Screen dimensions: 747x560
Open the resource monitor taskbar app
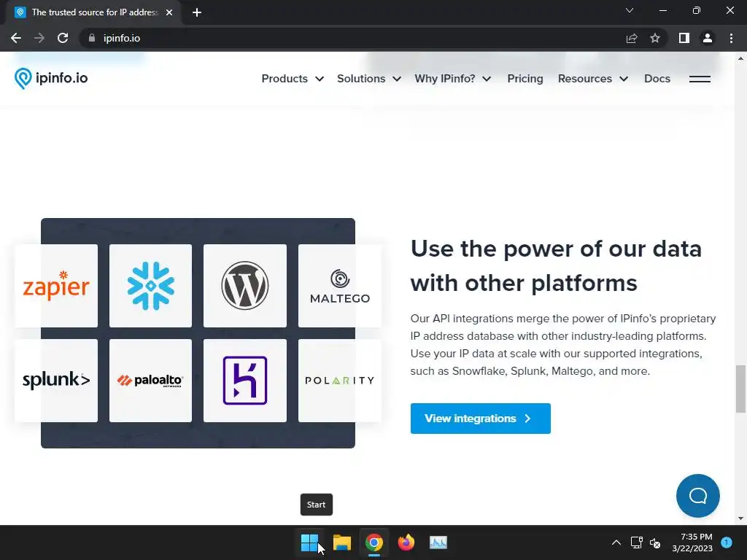(x=438, y=542)
